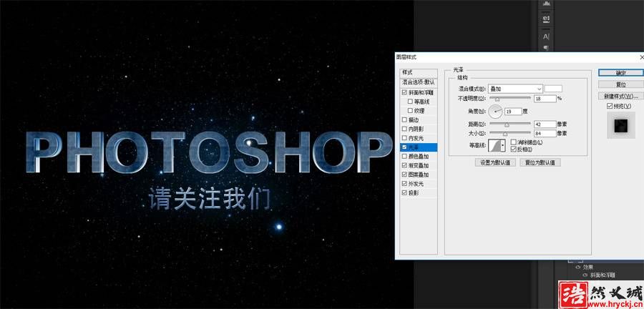This screenshot has height=309, width=644.
Task: Click the 不透明度 opacity slider
Action: tap(510, 99)
